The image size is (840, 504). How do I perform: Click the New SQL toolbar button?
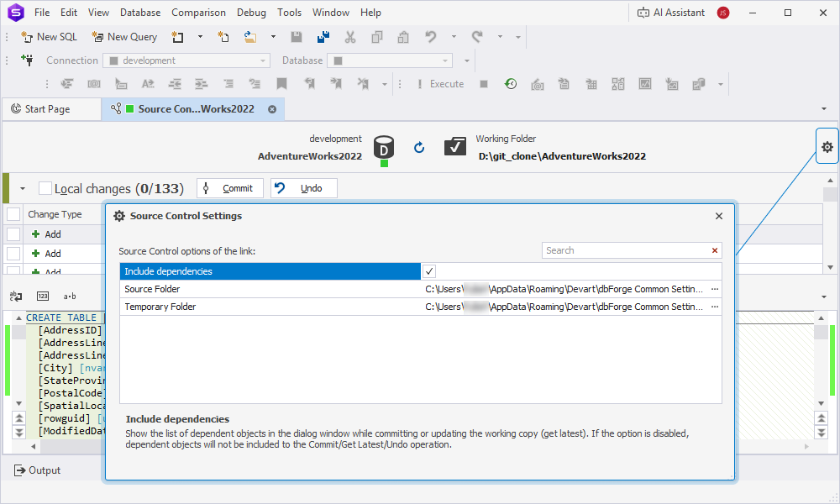(49, 37)
